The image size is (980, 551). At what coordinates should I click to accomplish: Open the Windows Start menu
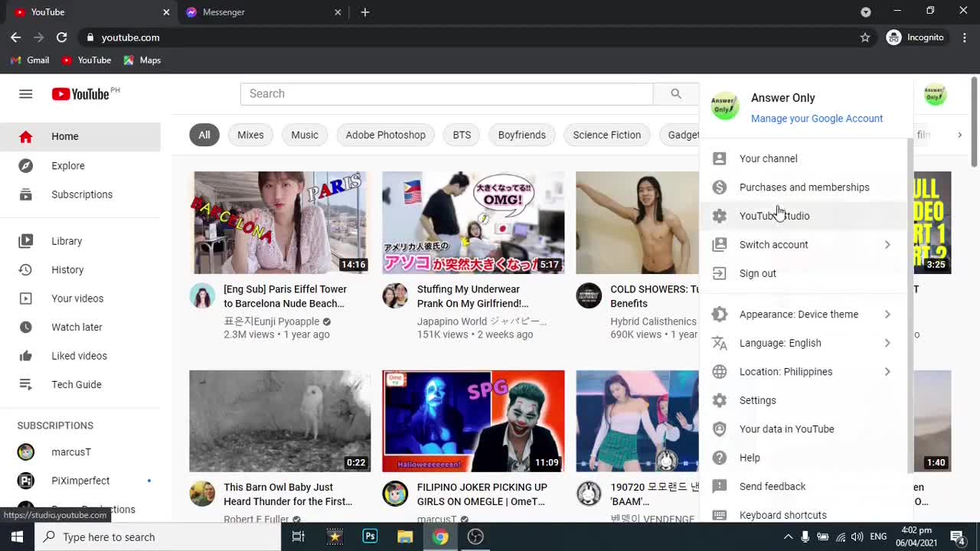click(17, 536)
